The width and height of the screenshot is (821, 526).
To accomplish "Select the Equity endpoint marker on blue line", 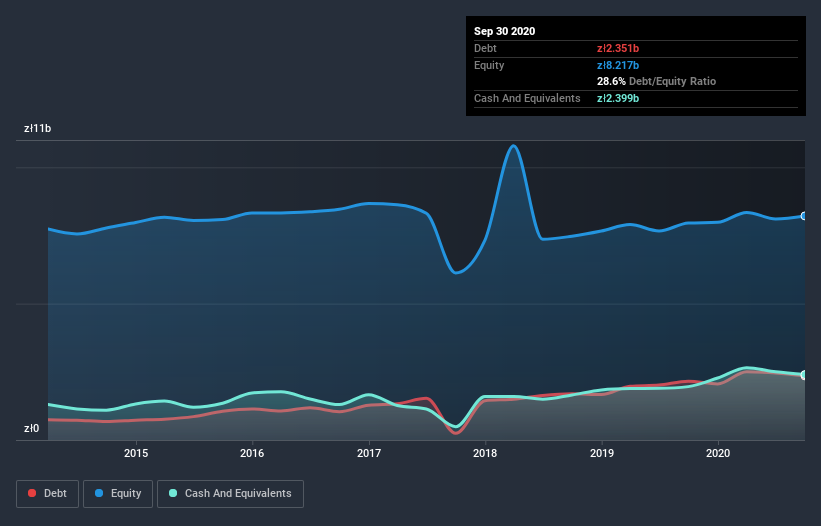I will [x=804, y=216].
